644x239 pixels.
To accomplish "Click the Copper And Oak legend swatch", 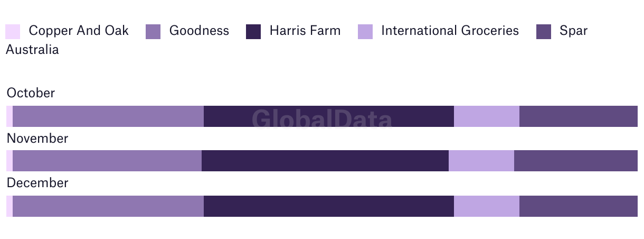I will pos(13,32).
